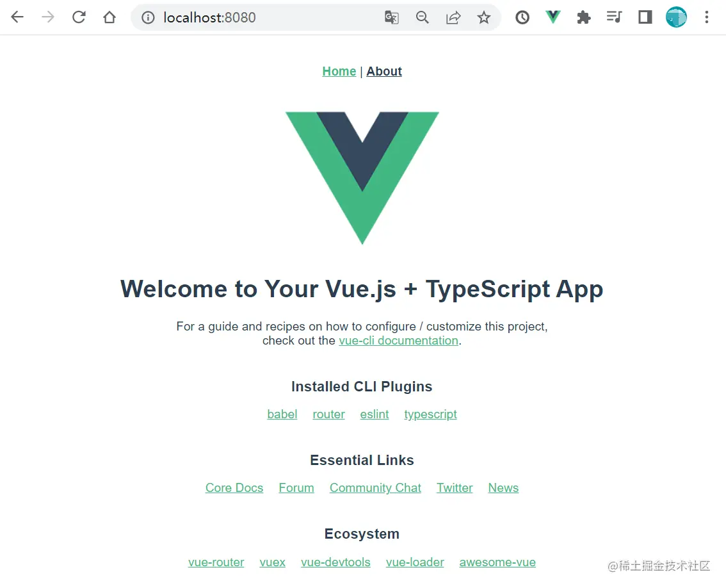Open the vue-loader ecosystem link
The width and height of the screenshot is (726, 588).
[415, 562]
